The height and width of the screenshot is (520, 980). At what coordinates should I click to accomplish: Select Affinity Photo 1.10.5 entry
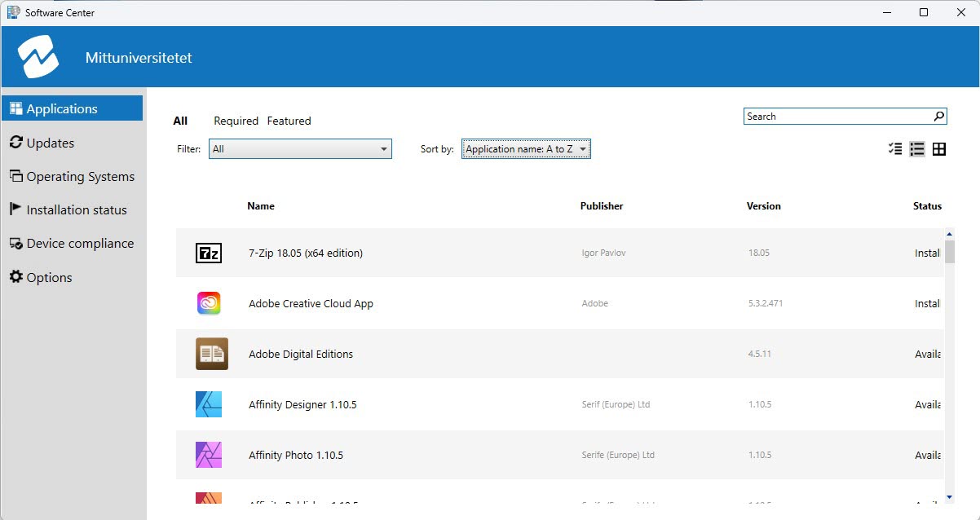click(560, 455)
